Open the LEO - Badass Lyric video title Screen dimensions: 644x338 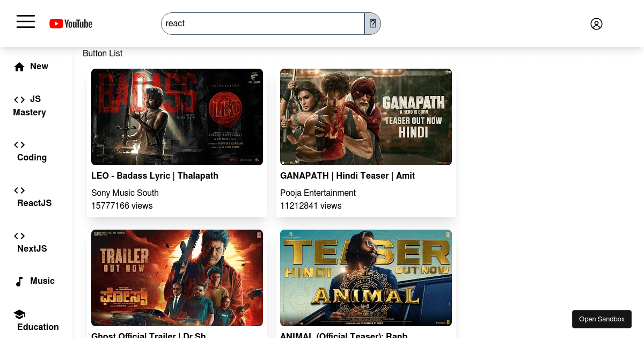(155, 176)
